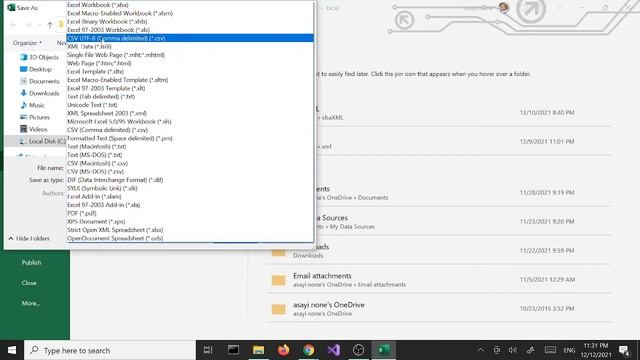Select XML Data (*.xml) file type

190,47
